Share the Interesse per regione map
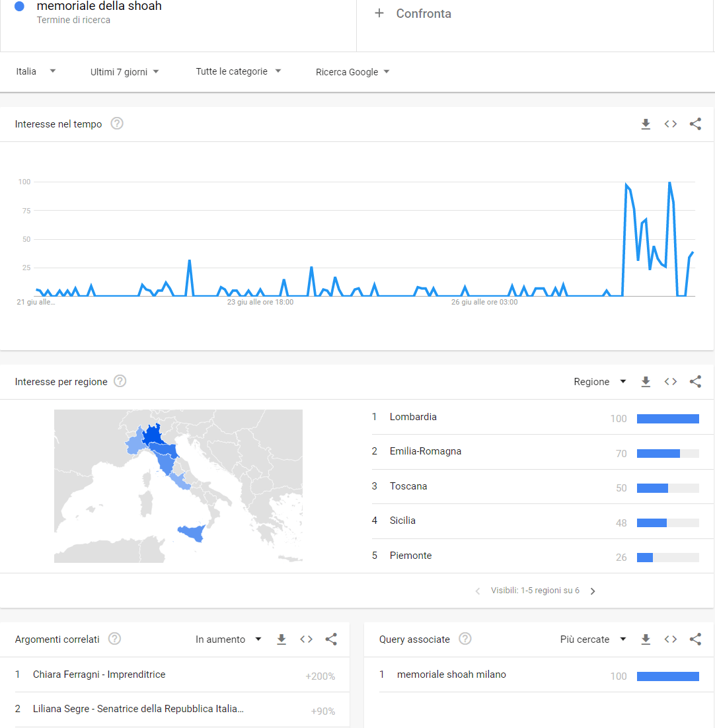 [695, 382]
